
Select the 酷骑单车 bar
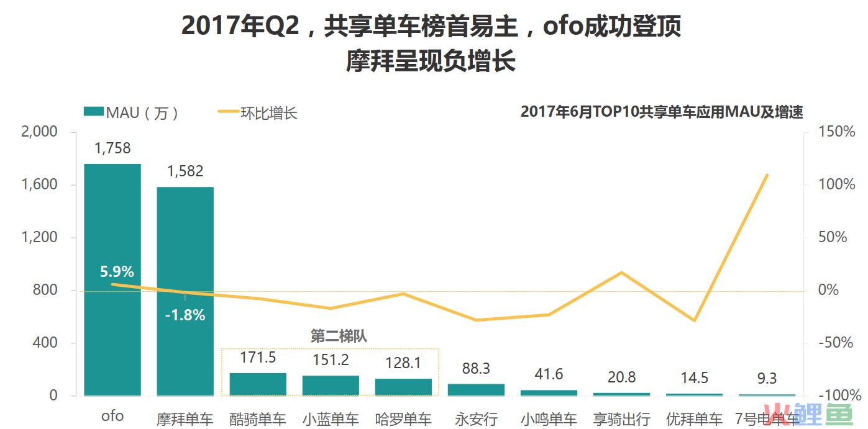click(258, 384)
